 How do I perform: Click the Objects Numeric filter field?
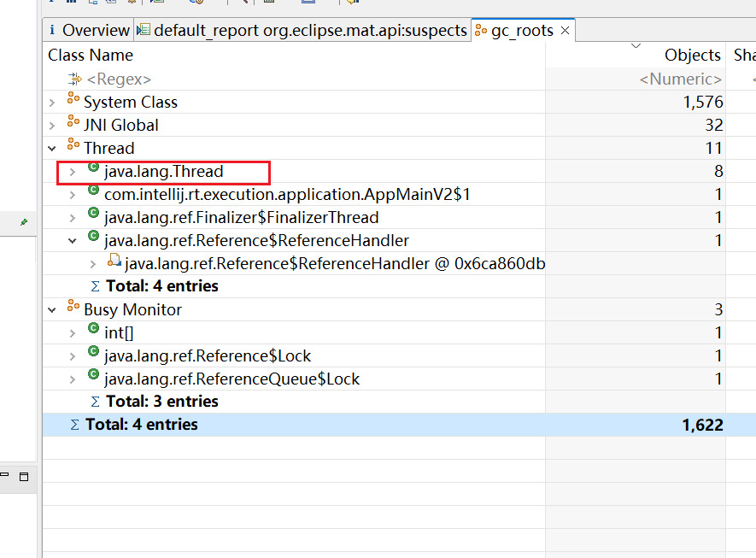click(x=680, y=79)
